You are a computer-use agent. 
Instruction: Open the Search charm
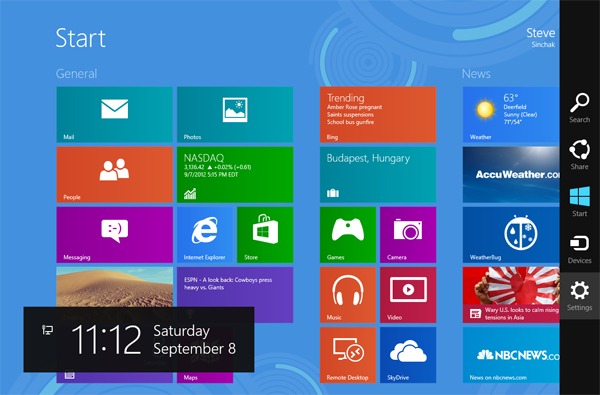[579, 108]
